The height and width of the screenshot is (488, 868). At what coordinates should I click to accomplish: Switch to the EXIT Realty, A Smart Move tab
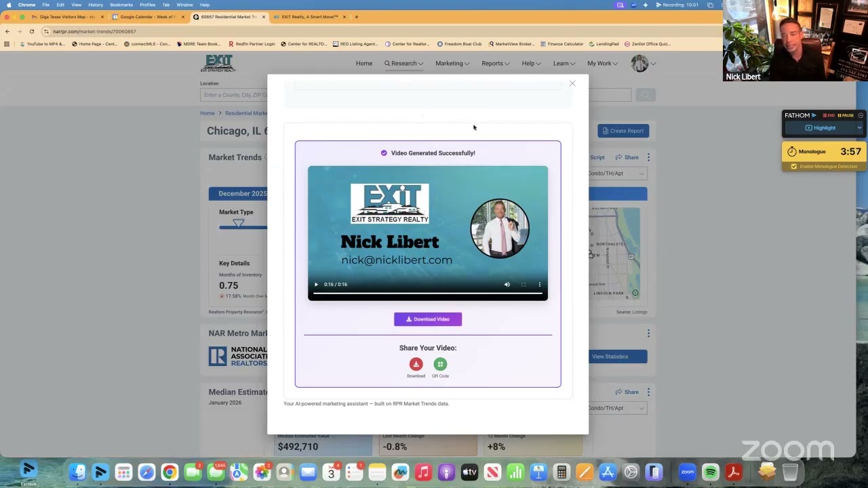click(x=309, y=16)
